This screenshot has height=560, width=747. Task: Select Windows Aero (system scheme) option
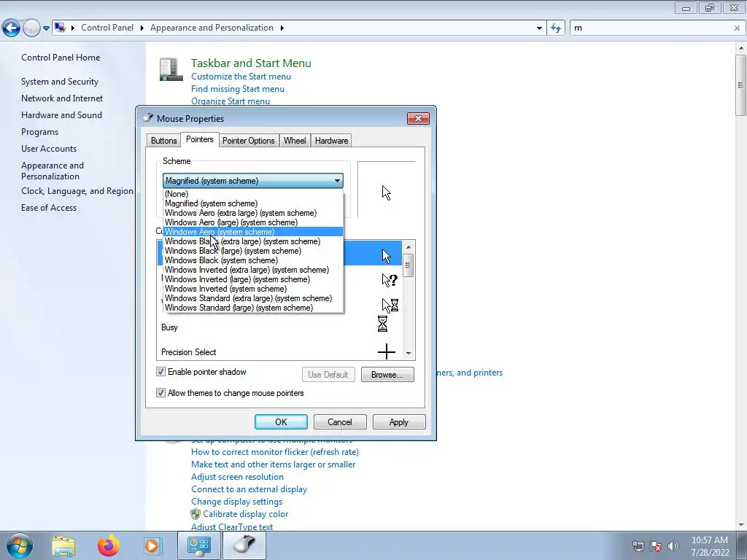click(x=253, y=232)
